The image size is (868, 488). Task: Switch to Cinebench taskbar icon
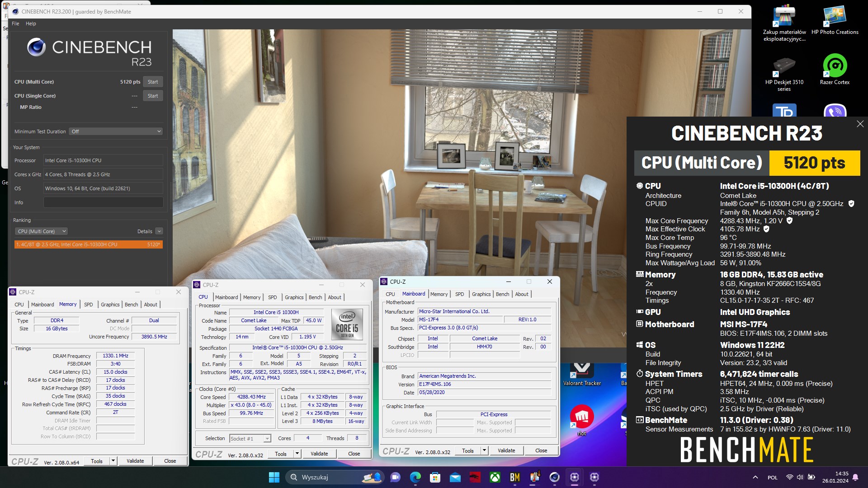click(555, 477)
